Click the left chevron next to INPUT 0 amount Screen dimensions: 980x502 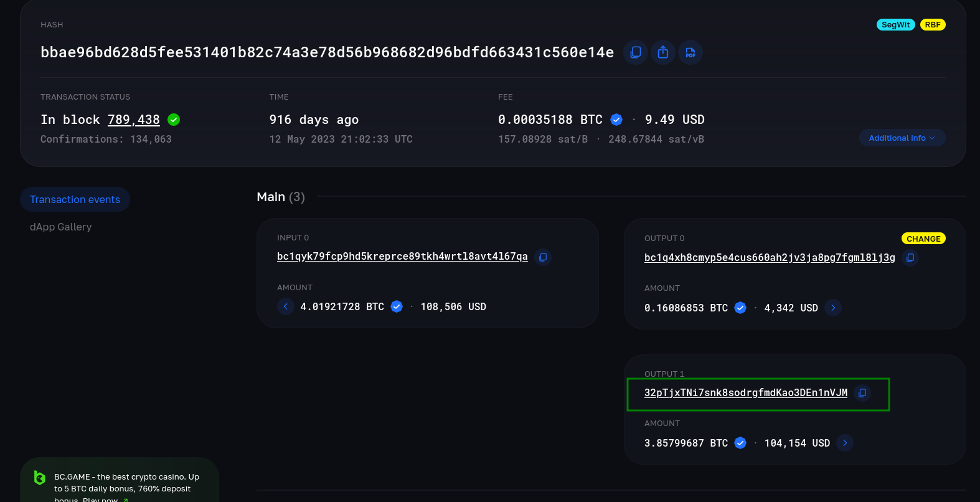(x=286, y=306)
